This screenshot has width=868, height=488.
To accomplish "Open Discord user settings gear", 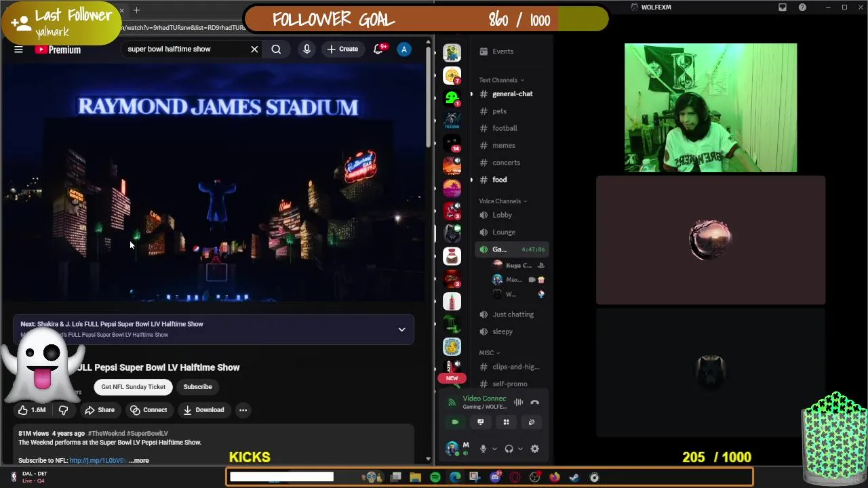I will [534, 449].
